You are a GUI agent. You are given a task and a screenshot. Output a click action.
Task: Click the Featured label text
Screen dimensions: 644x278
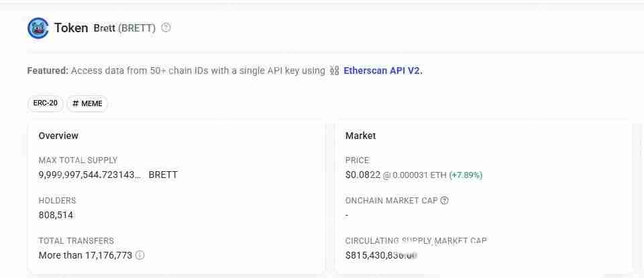pos(47,71)
